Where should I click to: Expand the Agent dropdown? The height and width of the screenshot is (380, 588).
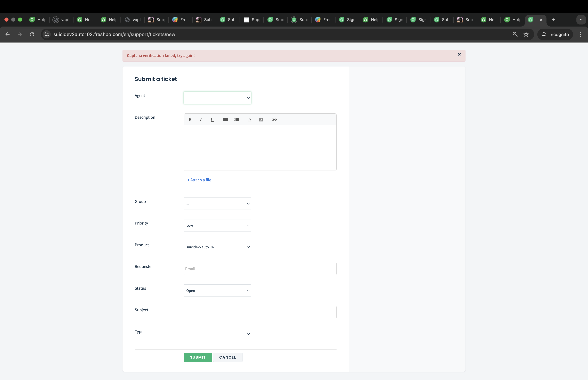[217, 98]
